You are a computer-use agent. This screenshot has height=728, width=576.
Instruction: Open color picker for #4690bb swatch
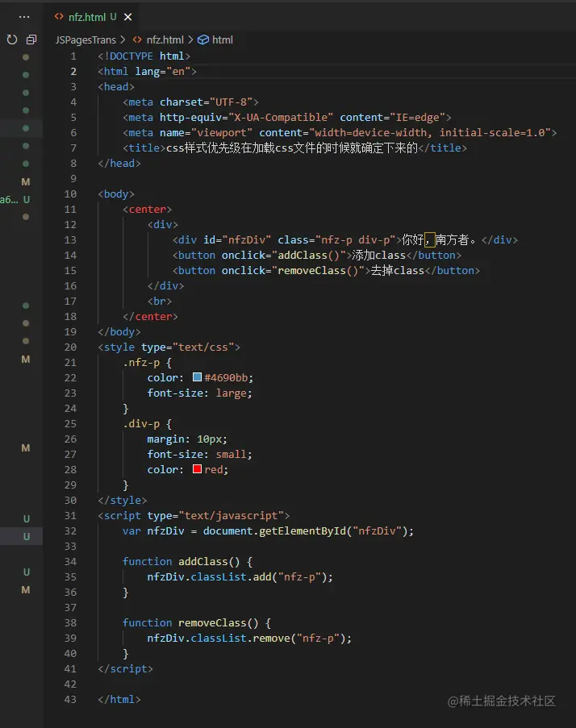click(197, 377)
